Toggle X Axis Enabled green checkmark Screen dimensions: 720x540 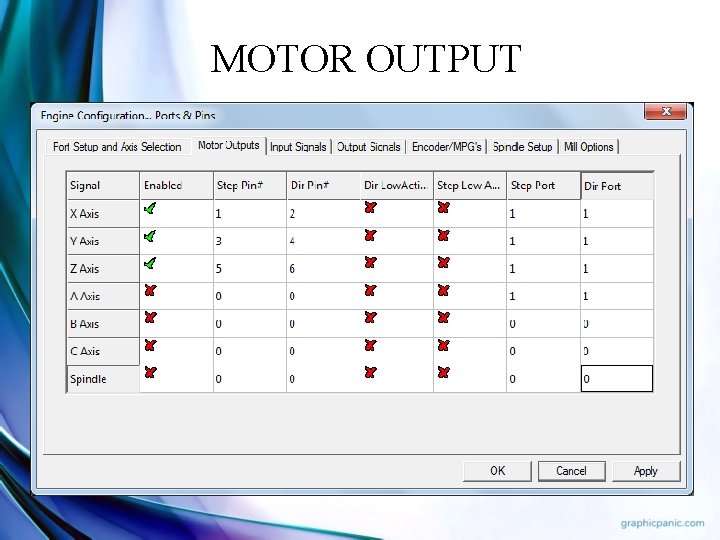pos(150,208)
